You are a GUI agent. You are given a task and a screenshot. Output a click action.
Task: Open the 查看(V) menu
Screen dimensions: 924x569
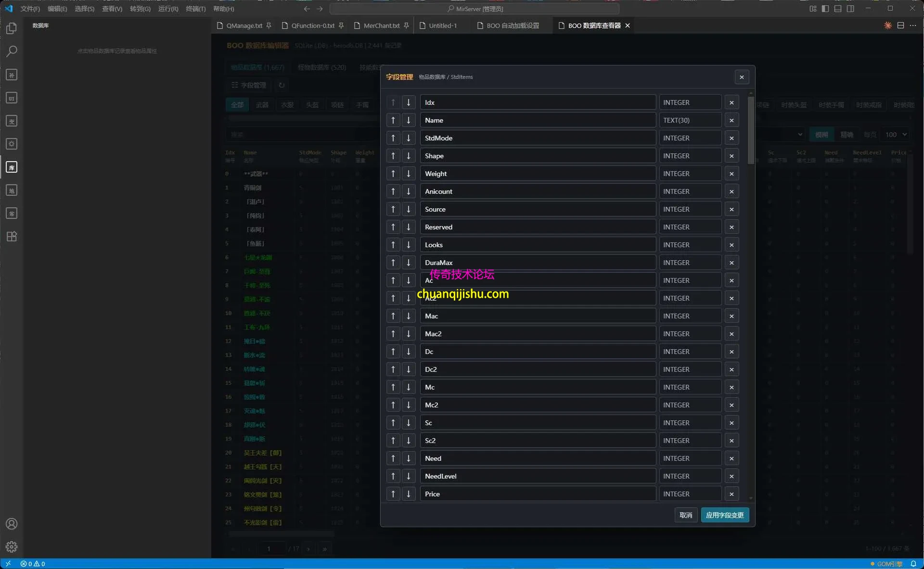click(x=112, y=9)
